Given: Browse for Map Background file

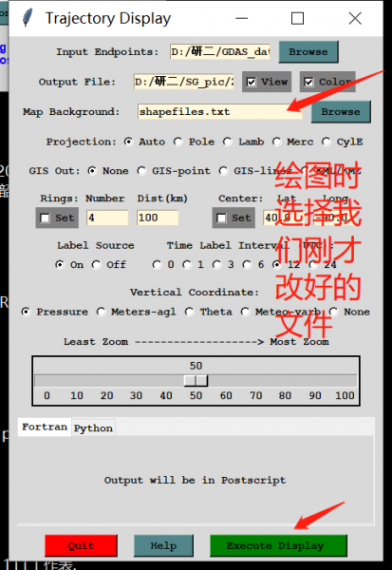Looking at the screenshot, I should 341,112.
